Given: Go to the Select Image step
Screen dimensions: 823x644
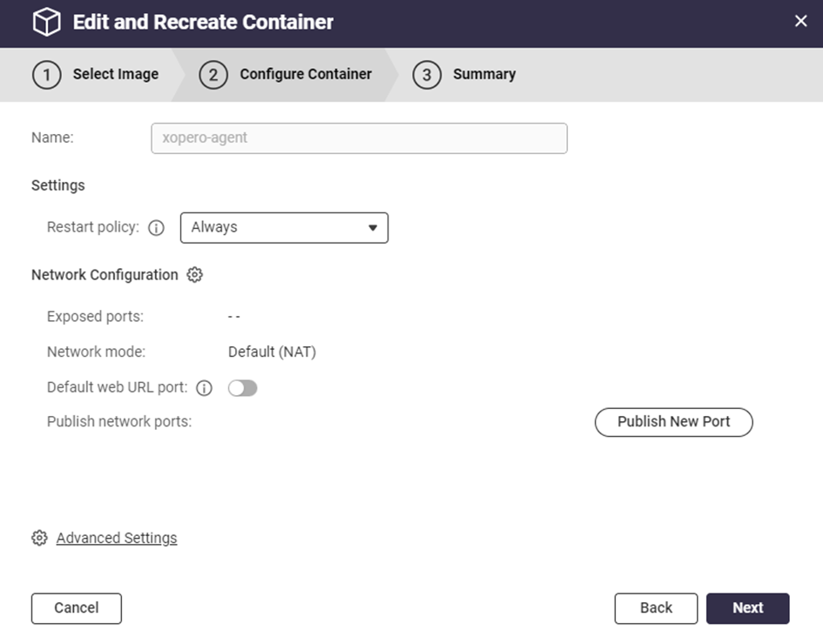Looking at the screenshot, I should tap(115, 75).
